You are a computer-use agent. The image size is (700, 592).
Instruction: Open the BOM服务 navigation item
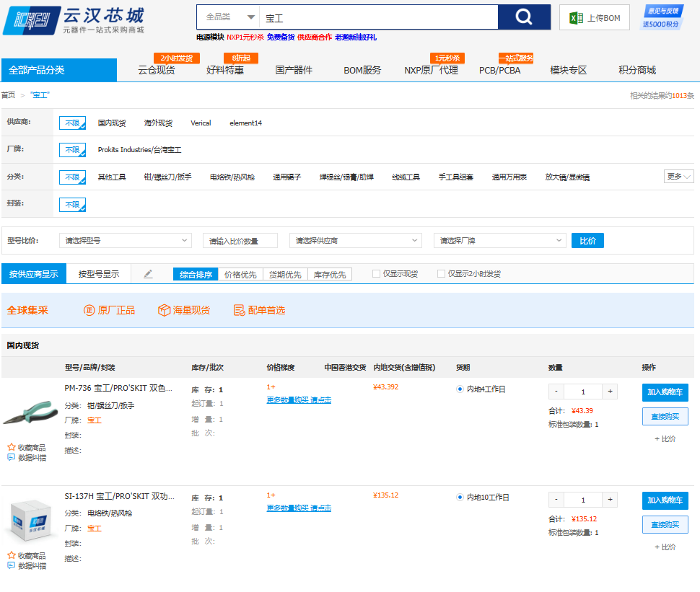362,70
